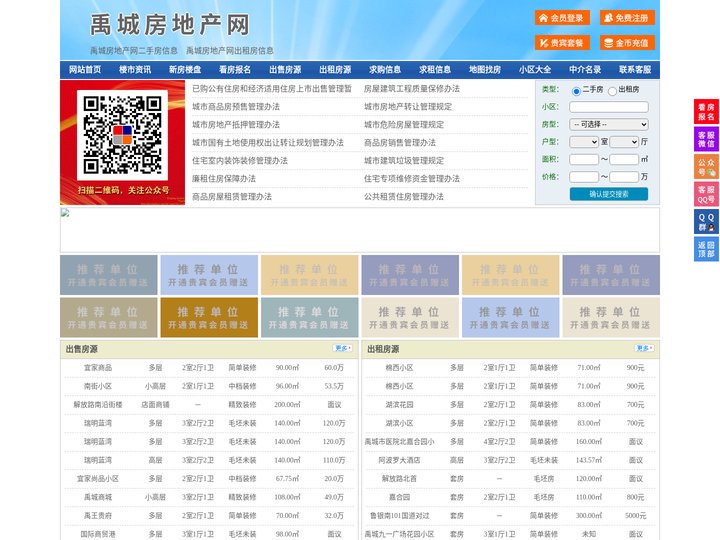Viewport: 720px width, 540px height.
Task: Open link 商品房屋租赁管理办法
Action: (x=231, y=197)
